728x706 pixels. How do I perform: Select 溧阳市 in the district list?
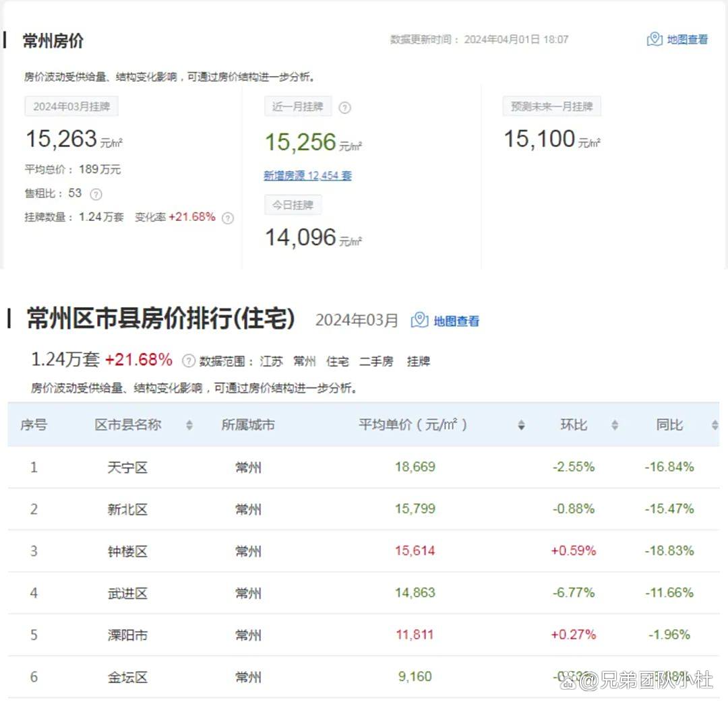pos(127,635)
